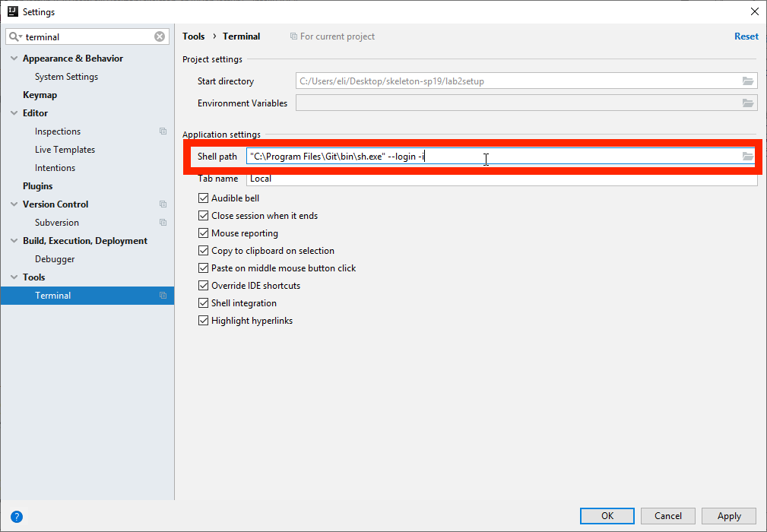Click project-level icon beside Version Control

coord(163,204)
